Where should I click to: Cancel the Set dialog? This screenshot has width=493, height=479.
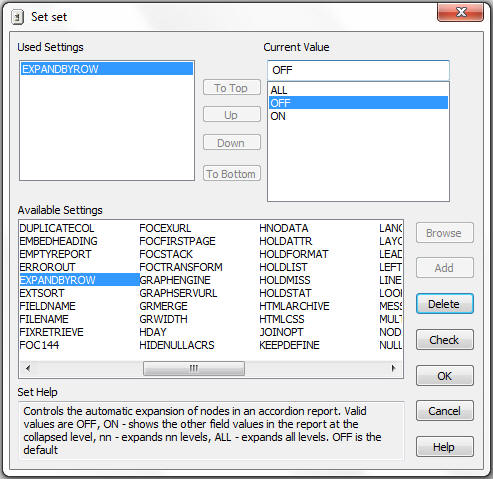tap(445, 411)
